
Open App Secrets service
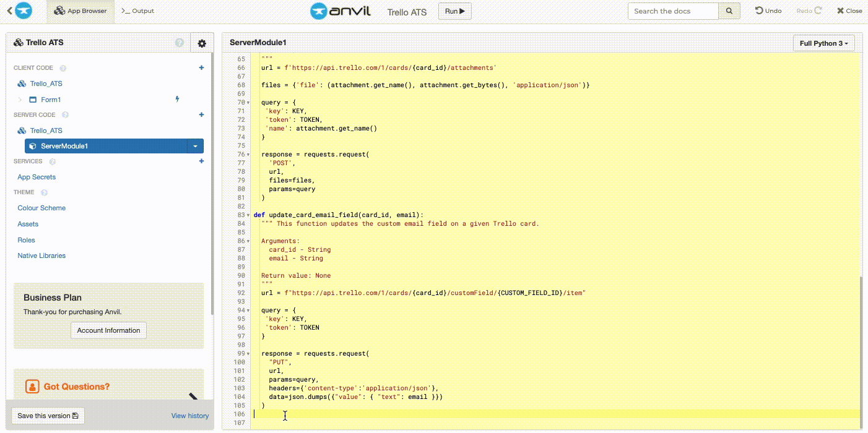click(x=37, y=177)
